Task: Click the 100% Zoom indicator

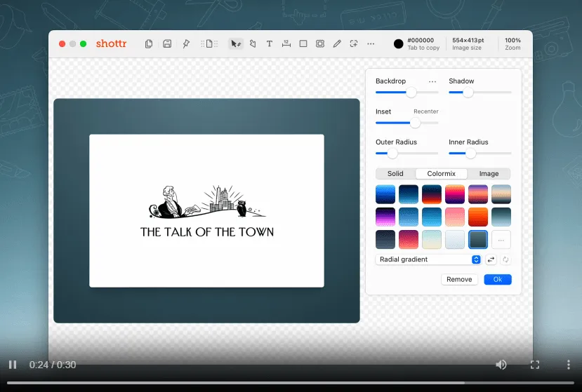Action: click(512, 43)
